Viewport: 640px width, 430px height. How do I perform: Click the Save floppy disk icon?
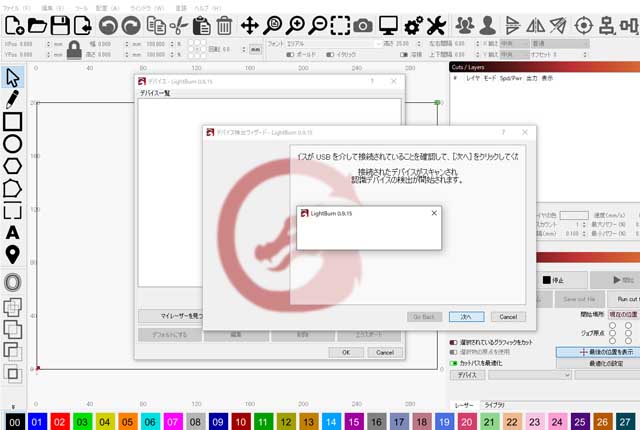pos(60,26)
